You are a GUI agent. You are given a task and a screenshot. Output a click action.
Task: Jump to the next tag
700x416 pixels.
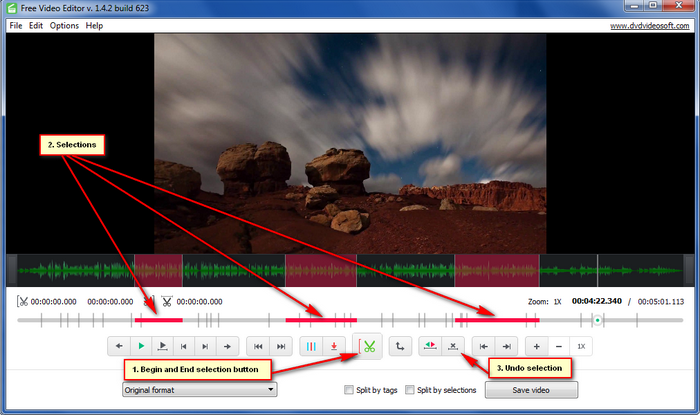[x=281, y=346]
